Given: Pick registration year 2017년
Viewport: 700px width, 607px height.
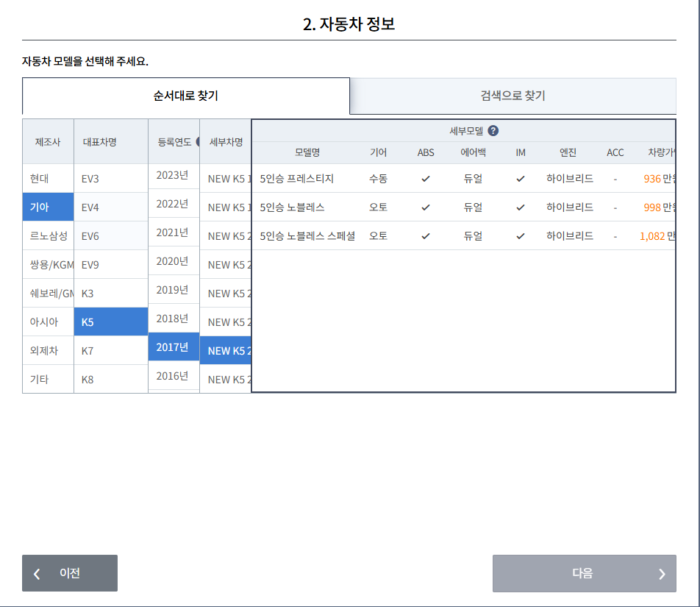Looking at the screenshot, I should pyautogui.click(x=174, y=347).
